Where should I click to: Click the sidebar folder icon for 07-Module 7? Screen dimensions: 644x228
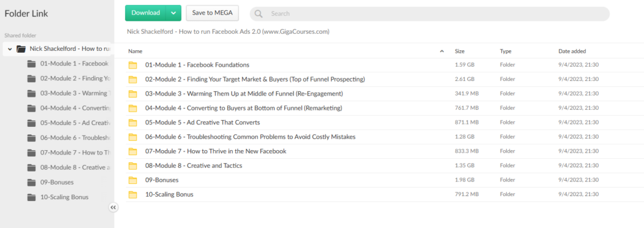click(x=31, y=153)
